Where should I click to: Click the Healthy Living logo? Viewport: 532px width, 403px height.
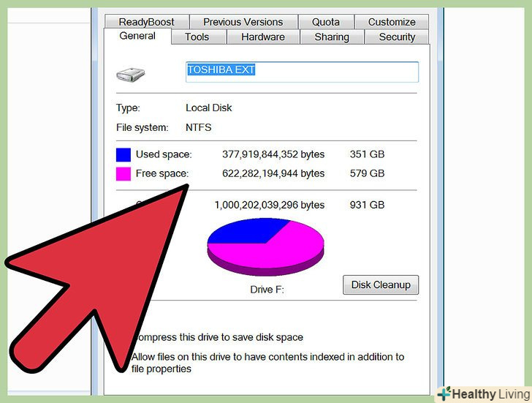tap(484, 394)
